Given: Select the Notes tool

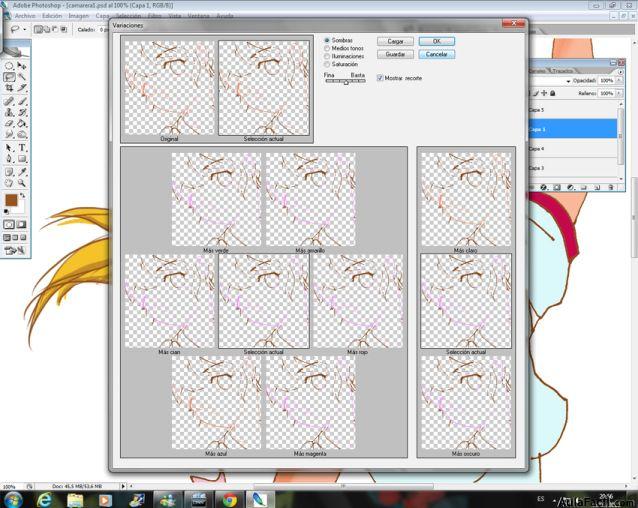Looking at the screenshot, I should pyautogui.click(x=9, y=172).
